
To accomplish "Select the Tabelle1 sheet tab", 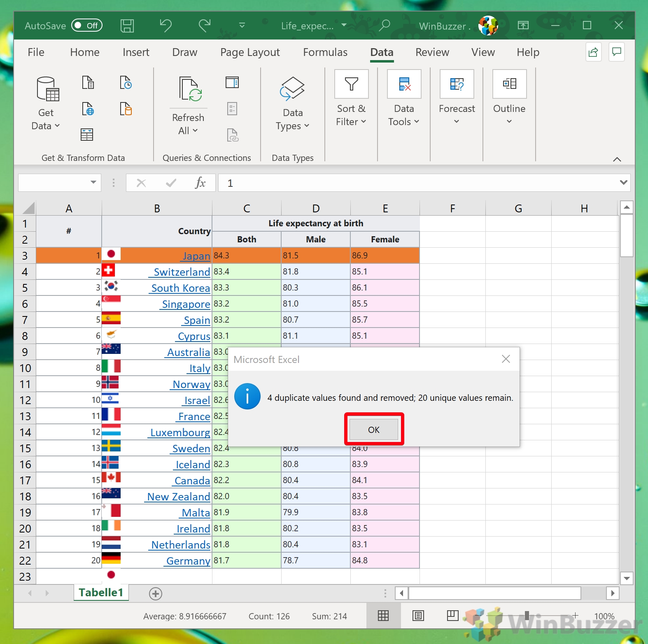I will tap(101, 593).
